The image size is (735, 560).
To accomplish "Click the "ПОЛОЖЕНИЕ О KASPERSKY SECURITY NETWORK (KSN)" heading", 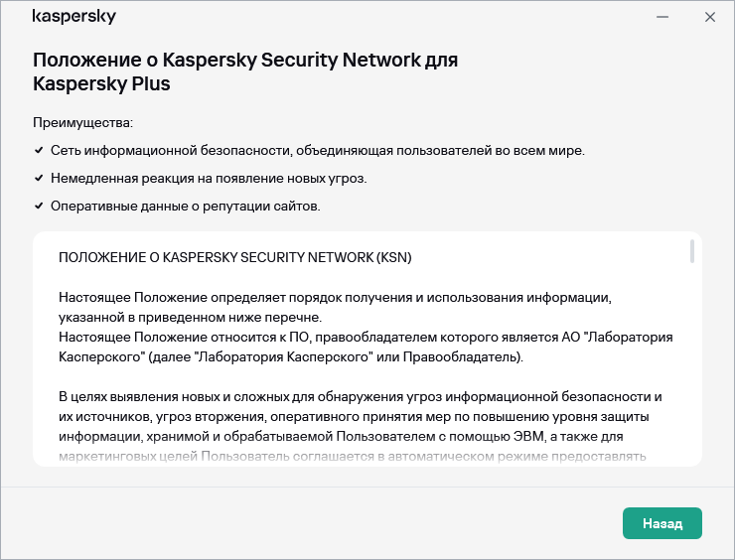I will (x=234, y=257).
